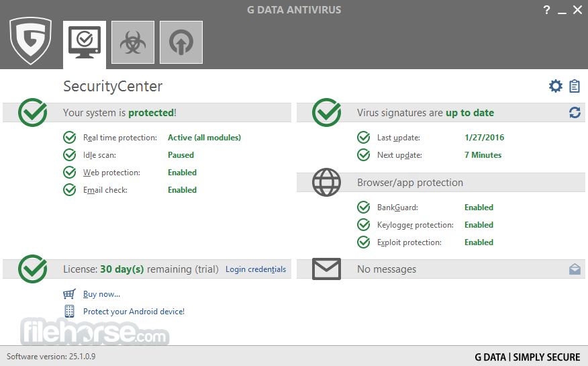The image size is (588, 366).
Task: Click Software version 25.1.0.9 text
Action: 51,356
